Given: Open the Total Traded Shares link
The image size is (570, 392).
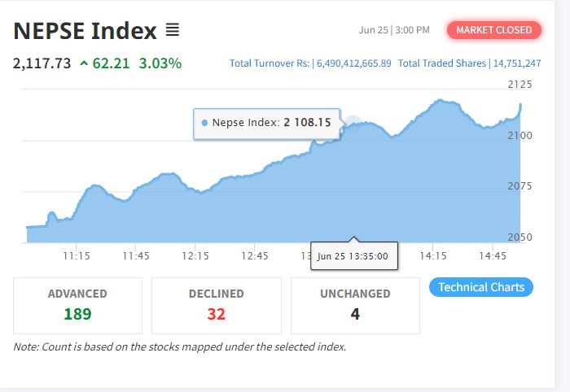Looking at the screenshot, I should (469, 63).
